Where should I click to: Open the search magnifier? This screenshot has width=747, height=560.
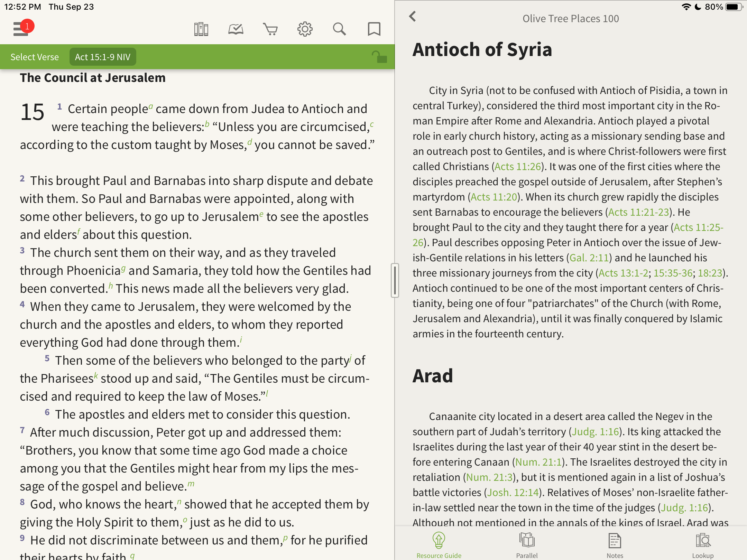tap(339, 29)
